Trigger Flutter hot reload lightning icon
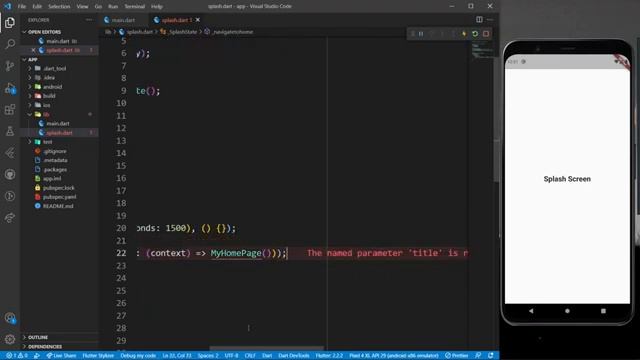The width and height of the screenshot is (640, 360). point(464,34)
